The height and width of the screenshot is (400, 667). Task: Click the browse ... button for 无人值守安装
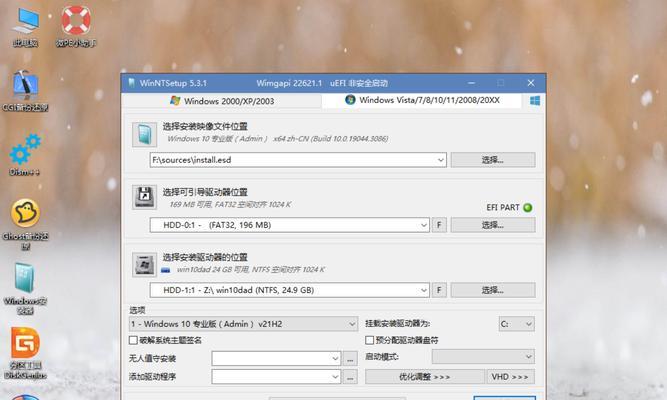tap(350, 359)
